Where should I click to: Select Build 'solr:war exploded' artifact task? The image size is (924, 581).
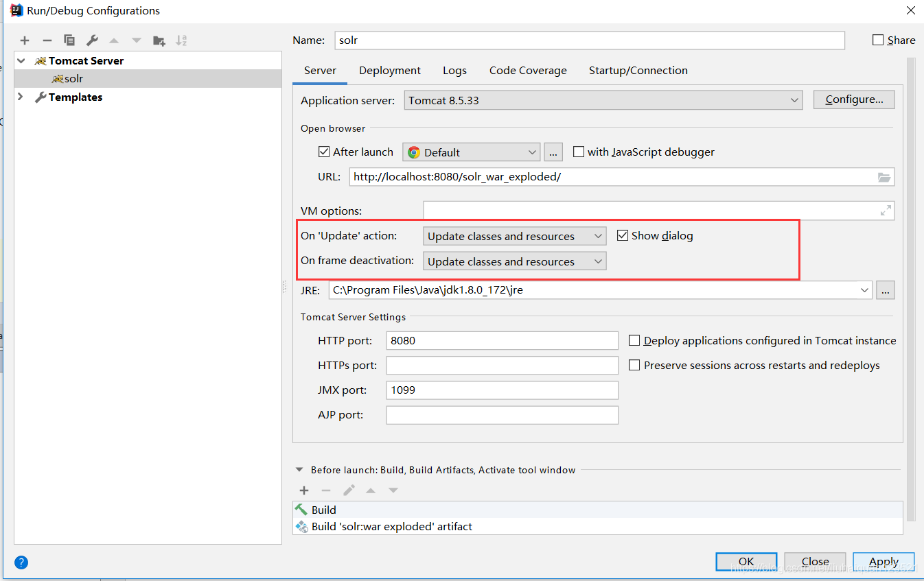597,526
